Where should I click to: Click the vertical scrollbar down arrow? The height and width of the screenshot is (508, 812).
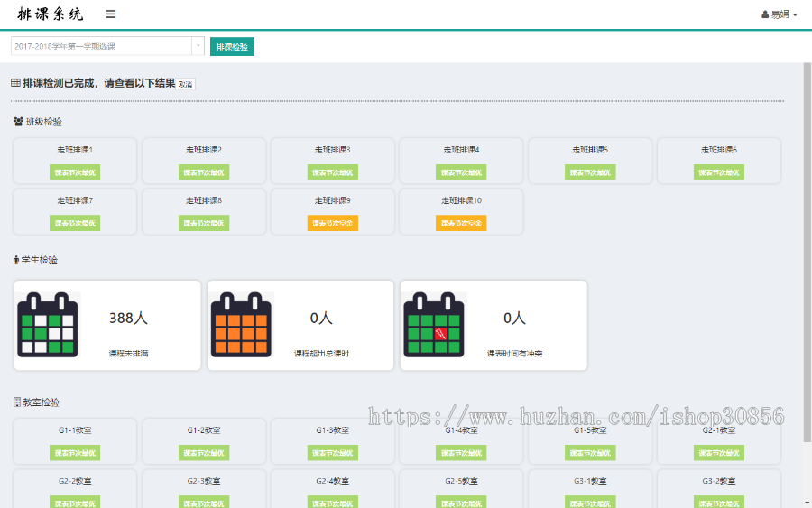(x=807, y=502)
